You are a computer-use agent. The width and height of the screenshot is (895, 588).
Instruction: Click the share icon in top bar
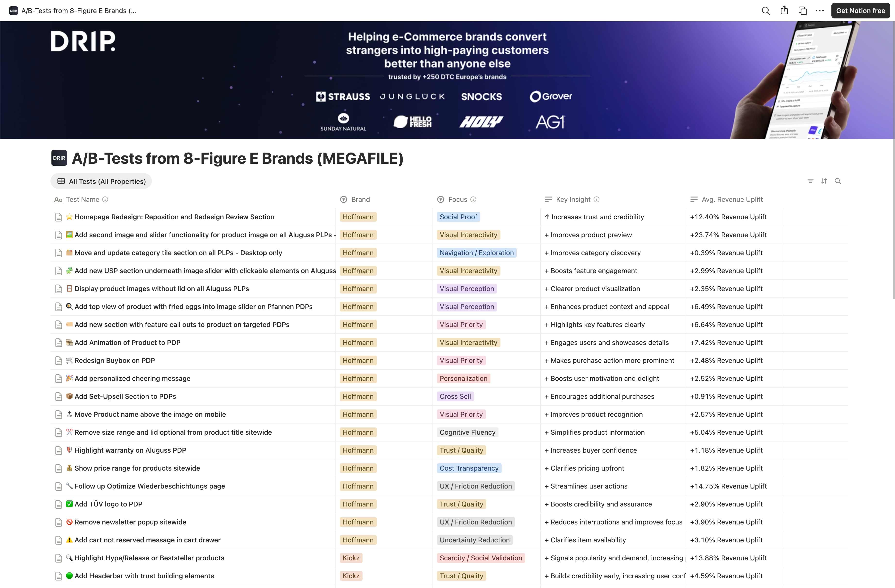click(x=784, y=10)
